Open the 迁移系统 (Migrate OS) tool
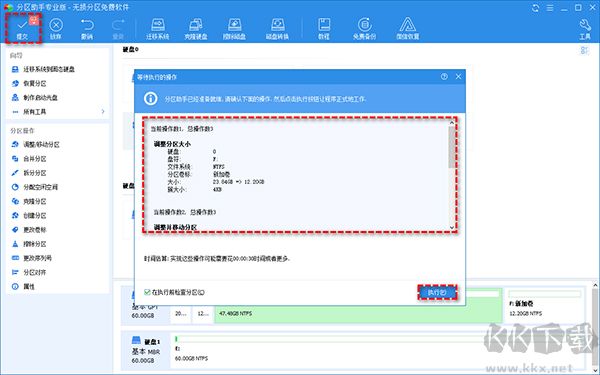Image resolution: width=600 pixels, height=375 pixels. [158, 29]
